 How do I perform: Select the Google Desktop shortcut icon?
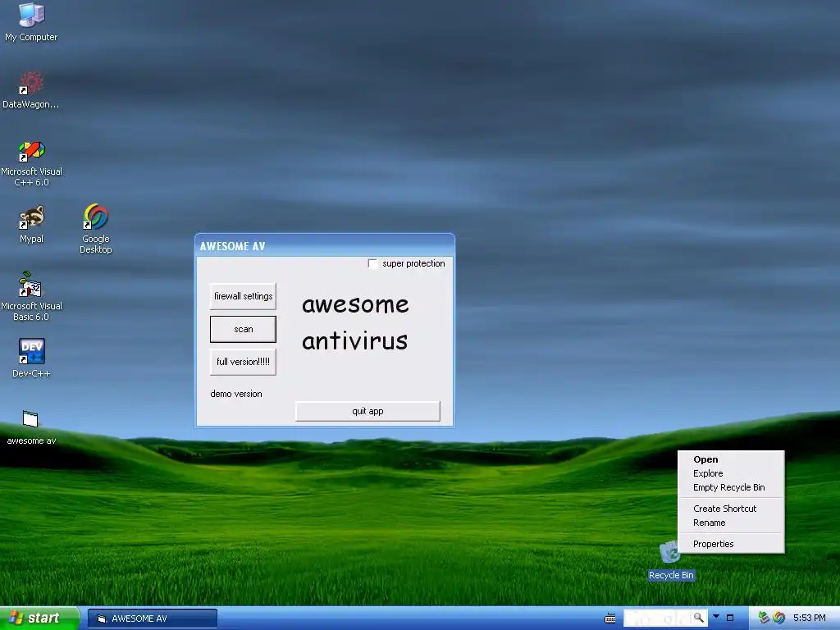96,228
